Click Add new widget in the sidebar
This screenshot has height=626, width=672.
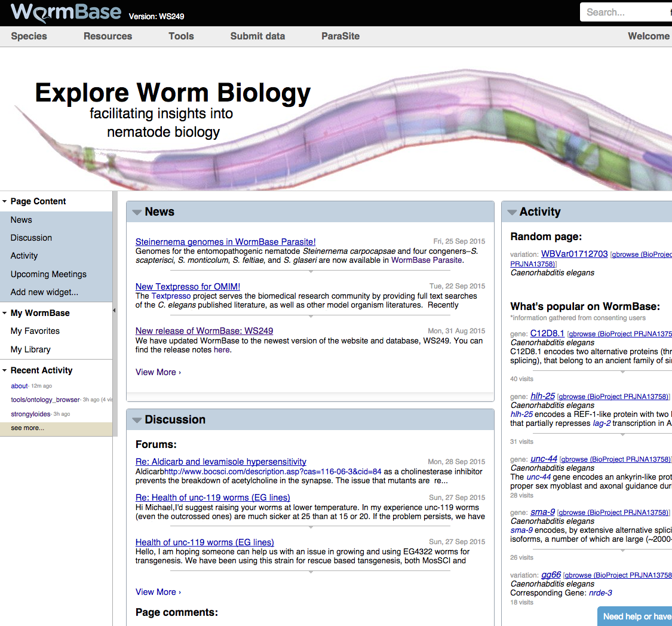(44, 292)
